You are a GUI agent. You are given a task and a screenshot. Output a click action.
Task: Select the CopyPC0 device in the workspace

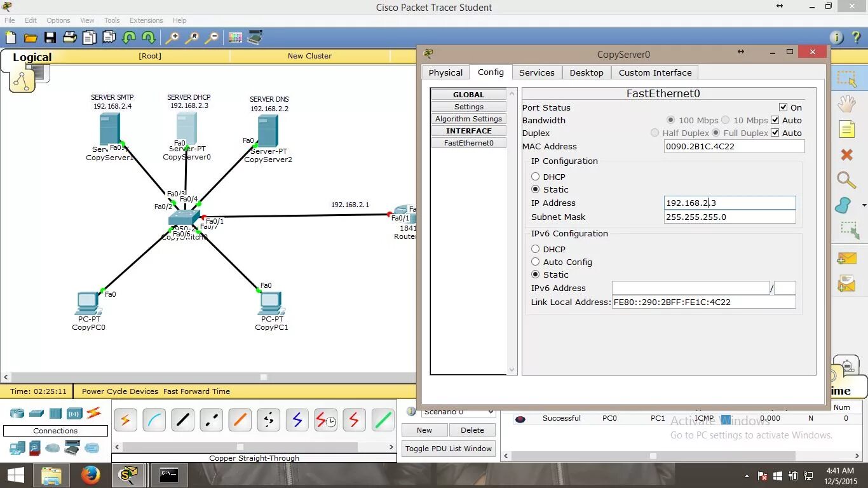click(88, 304)
